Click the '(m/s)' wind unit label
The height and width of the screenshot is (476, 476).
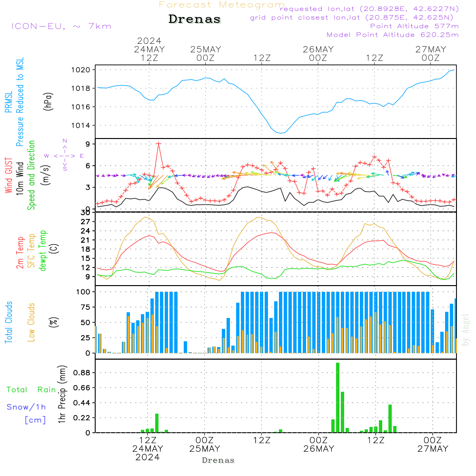point(46,175)
